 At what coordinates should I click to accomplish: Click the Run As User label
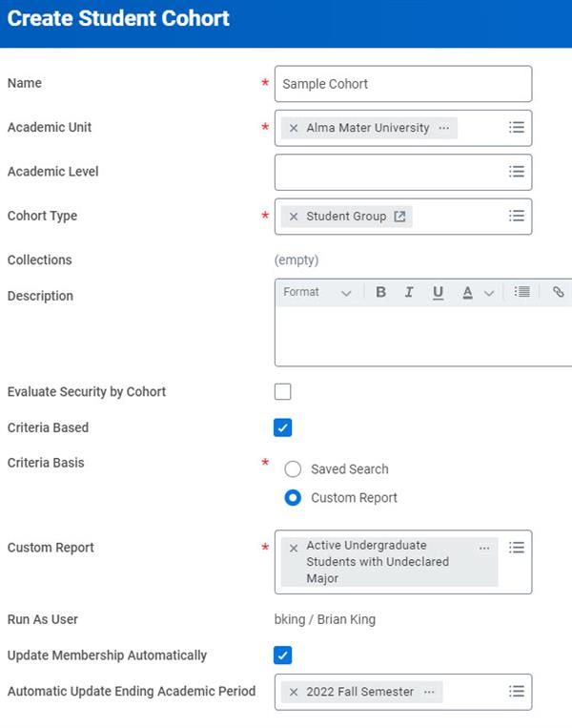coord(43,619)
